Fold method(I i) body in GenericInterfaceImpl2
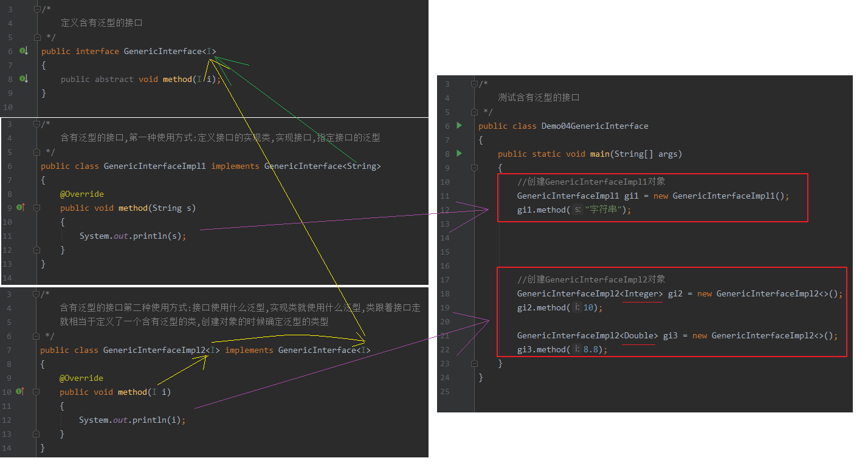The image size is (868, 475). pos(36,392)
